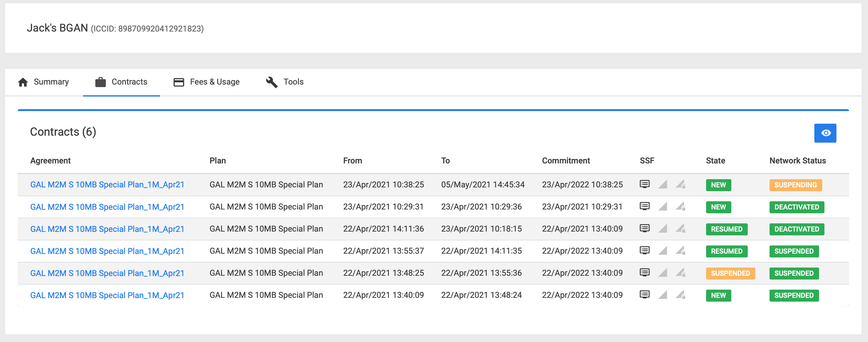Click the Commitment column header
This screenshot has width=868, height=342.
tap(565, 161)
